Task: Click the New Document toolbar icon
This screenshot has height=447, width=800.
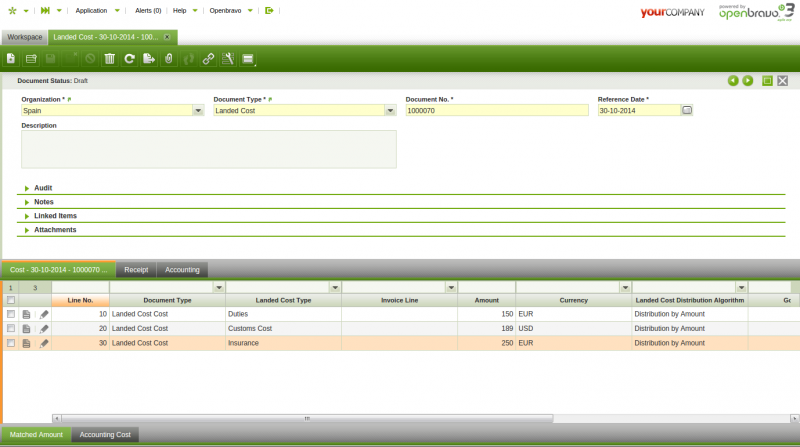Action: pos(11,59)
